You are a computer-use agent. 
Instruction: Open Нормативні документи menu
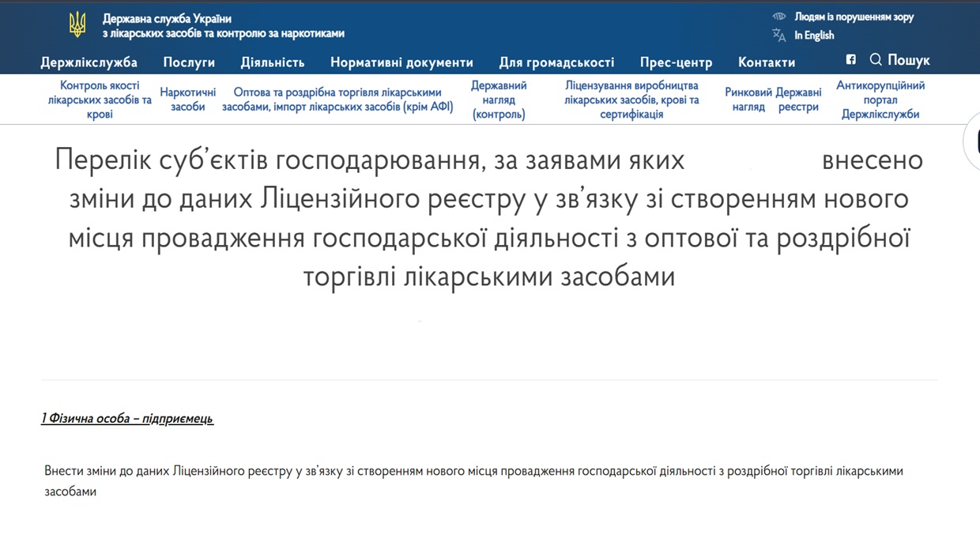click(x=401, y=62)
